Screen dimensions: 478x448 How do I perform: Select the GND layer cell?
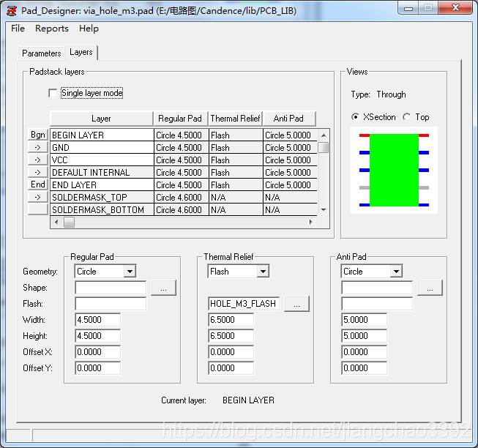click(102, 148)
